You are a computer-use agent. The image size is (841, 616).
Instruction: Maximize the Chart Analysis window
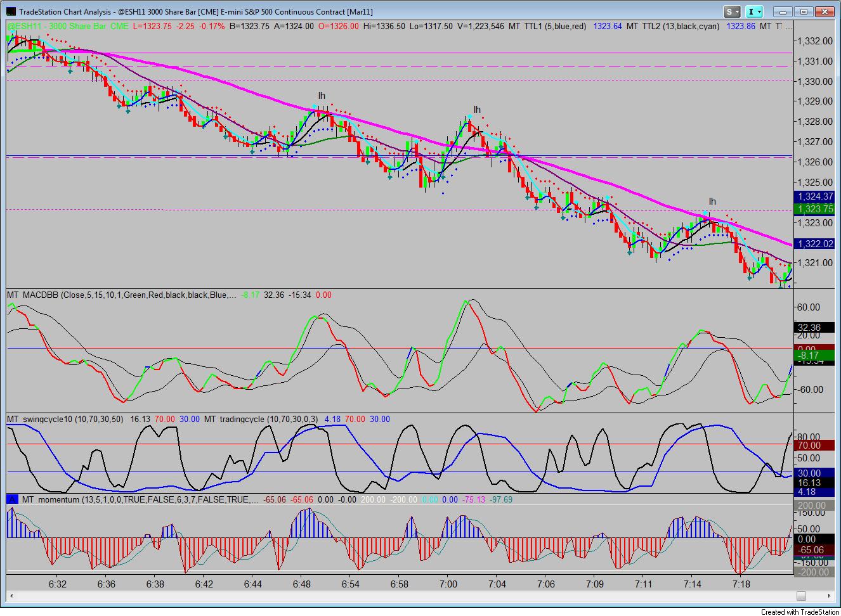pyautogui.click(x=804, y=11)
